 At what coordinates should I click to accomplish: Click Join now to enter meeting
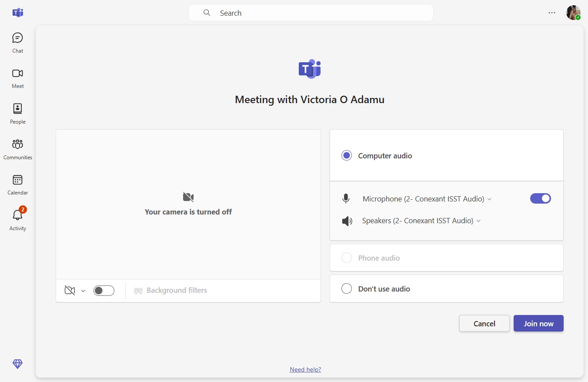click(x=538, y=323)
